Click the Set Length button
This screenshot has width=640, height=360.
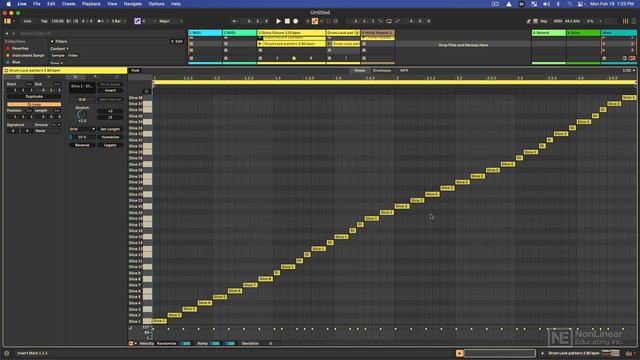point(110,129)
